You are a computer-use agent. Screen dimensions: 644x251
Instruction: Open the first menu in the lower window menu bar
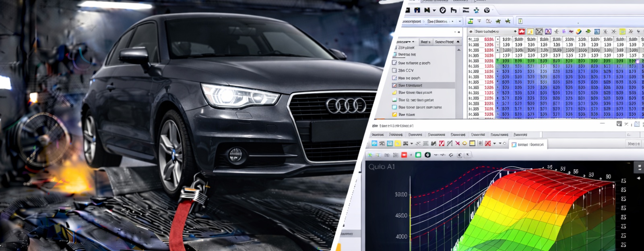(x=378, y=135)
